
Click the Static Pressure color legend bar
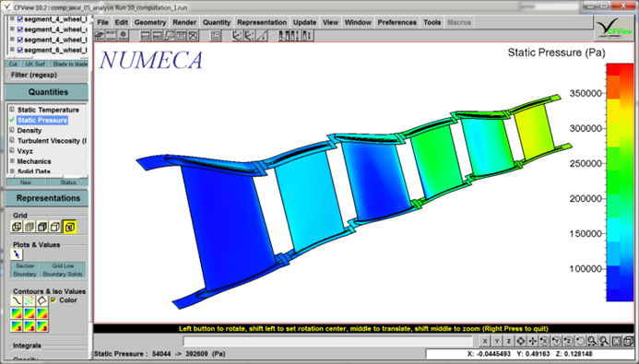click(x=620, y=182)
